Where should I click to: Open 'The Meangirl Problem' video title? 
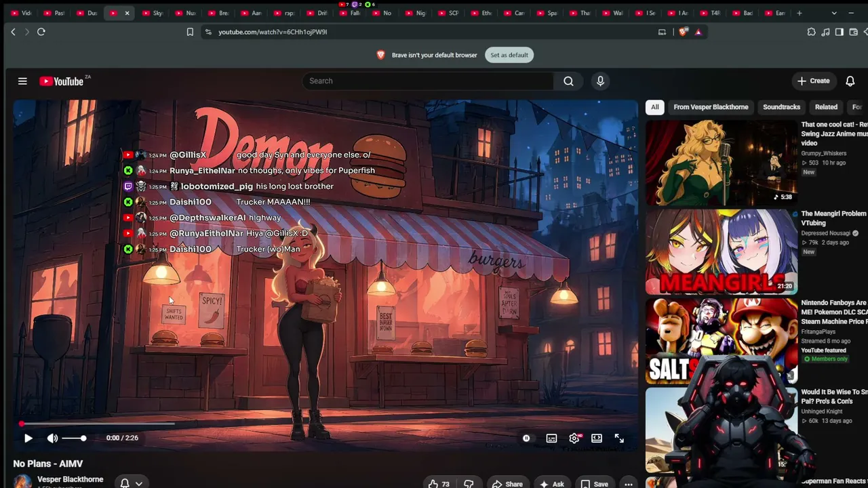click(x=834, y=218)
